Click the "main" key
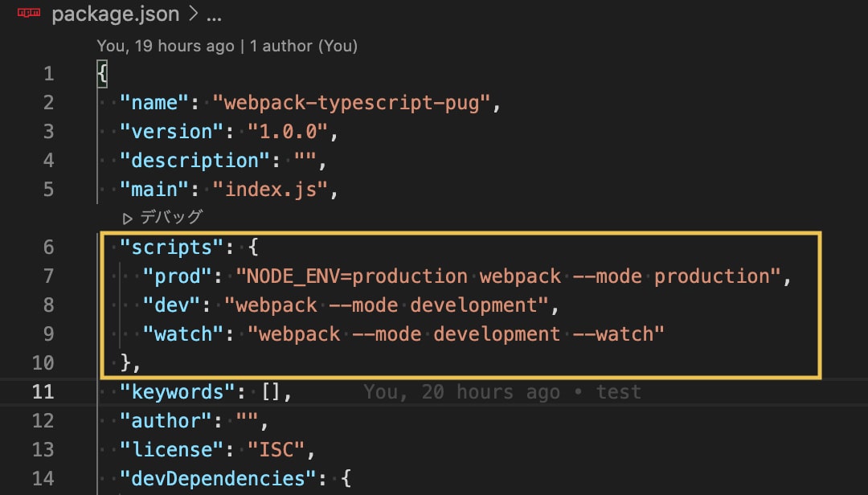 [154, 190]
